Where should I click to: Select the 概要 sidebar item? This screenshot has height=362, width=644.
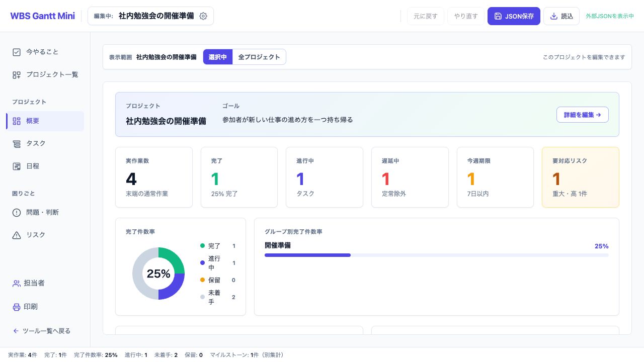pyautogui.click(x=45, y=121)
